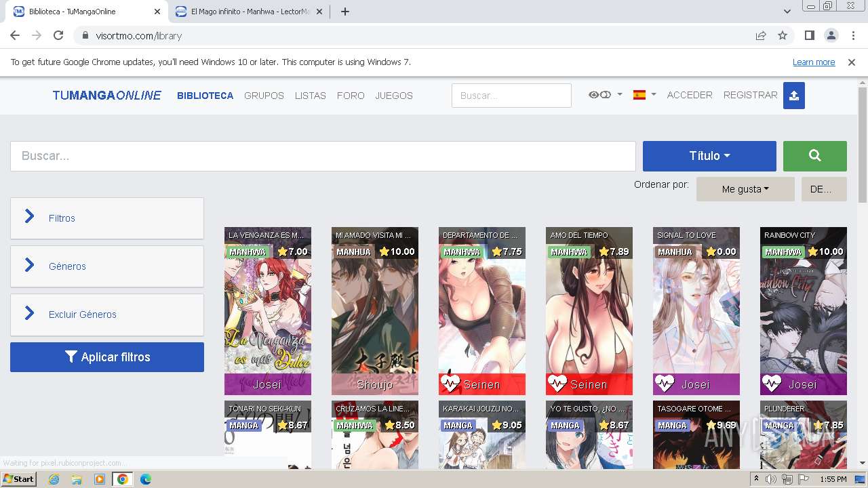Open the LISTAS nav item

[310, 96]
